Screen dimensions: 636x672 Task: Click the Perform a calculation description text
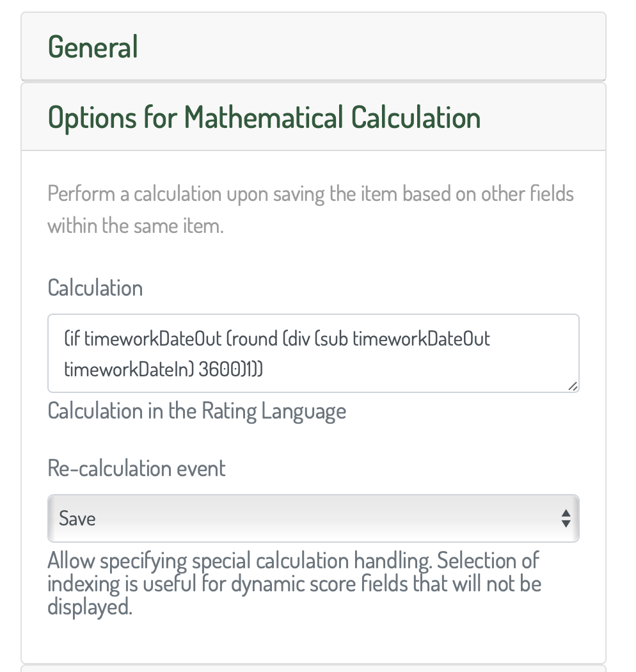tap(310, 209)
